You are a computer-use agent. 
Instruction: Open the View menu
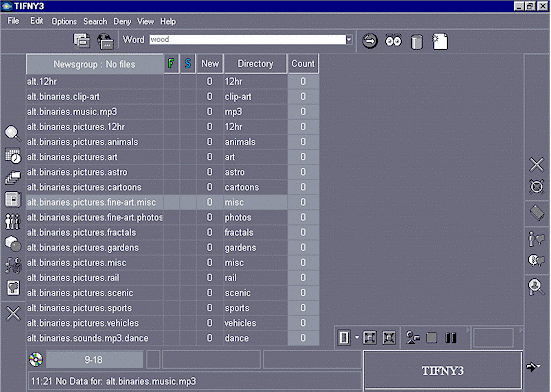pyautogui.click(x=145, y=21)
